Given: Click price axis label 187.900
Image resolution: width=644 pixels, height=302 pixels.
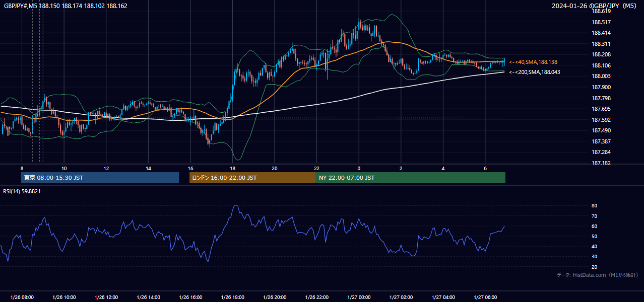Looking at the screenshot, I should 601,87.
